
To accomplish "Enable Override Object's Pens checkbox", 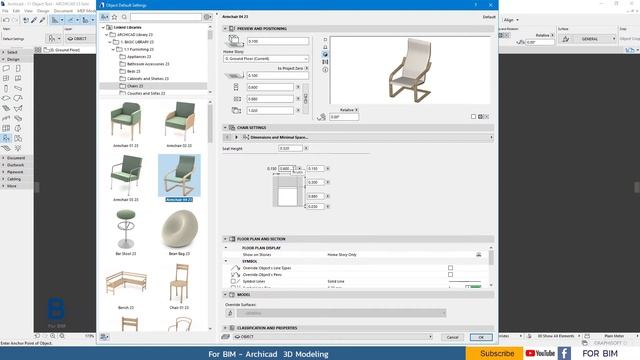I will 451,275.
